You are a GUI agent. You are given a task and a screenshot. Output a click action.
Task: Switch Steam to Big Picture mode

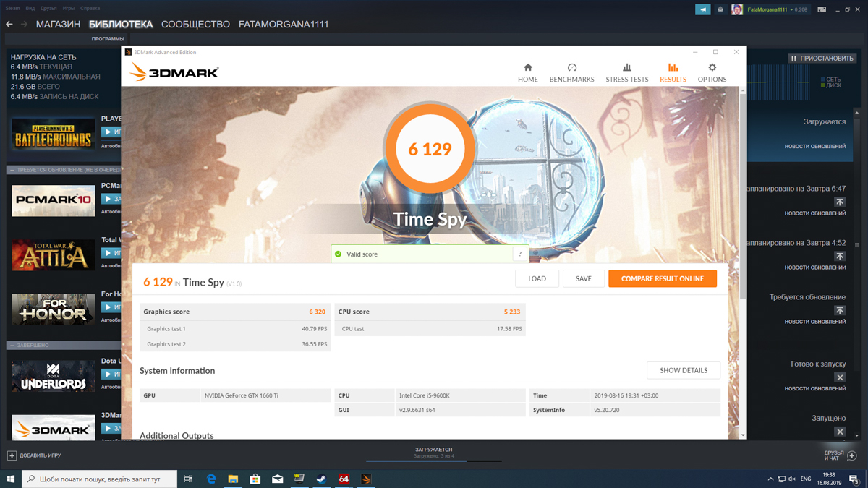pyautogui.click(x=822, y=9)
